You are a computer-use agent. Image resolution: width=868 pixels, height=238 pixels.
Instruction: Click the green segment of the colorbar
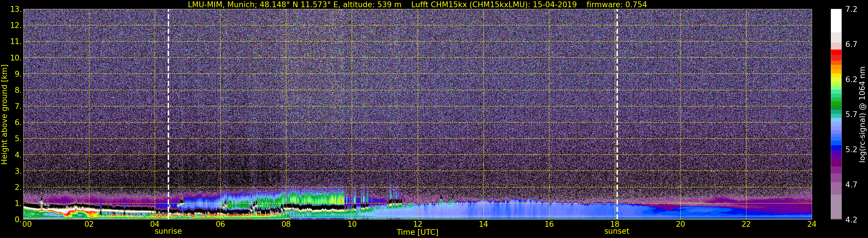(836, 103)
